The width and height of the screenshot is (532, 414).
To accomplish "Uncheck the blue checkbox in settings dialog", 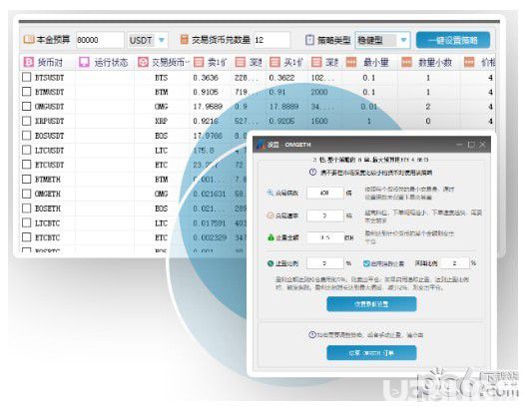I will 366,263.
